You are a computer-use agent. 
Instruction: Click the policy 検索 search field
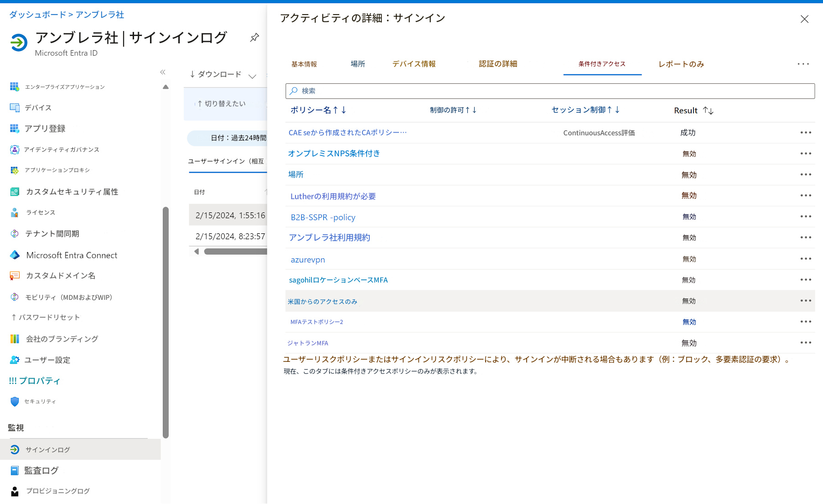[550, 91]
